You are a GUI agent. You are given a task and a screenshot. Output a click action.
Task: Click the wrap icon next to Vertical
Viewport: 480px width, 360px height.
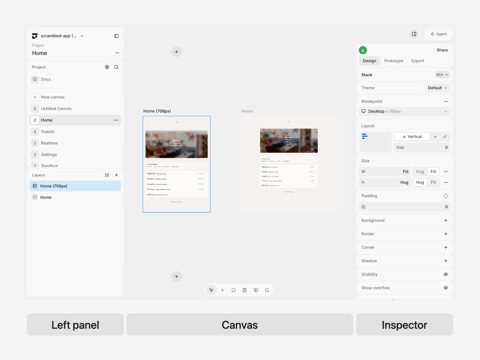point(445,137)
